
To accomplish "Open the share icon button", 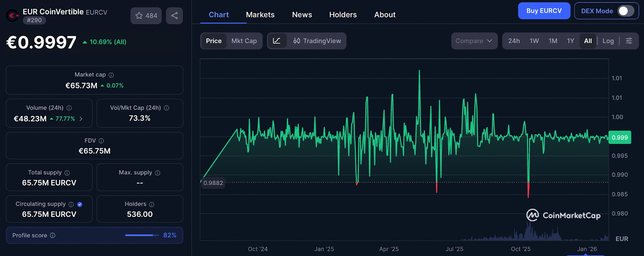I will point(174,16).
